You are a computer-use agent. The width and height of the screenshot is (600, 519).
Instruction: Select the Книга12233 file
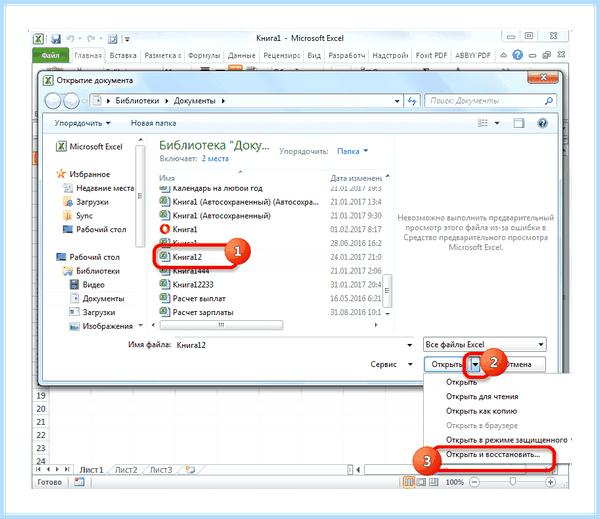pyautogui.click(x=187, y=284)
